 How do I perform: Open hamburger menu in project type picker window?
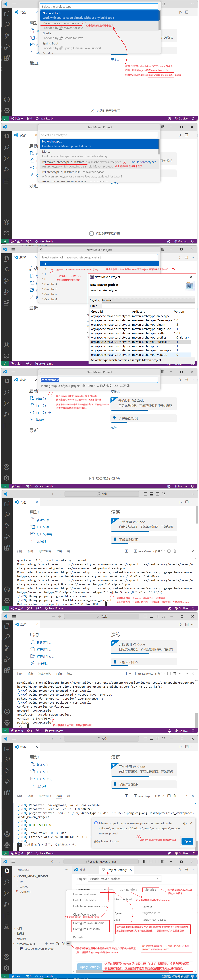pos(14,4)
